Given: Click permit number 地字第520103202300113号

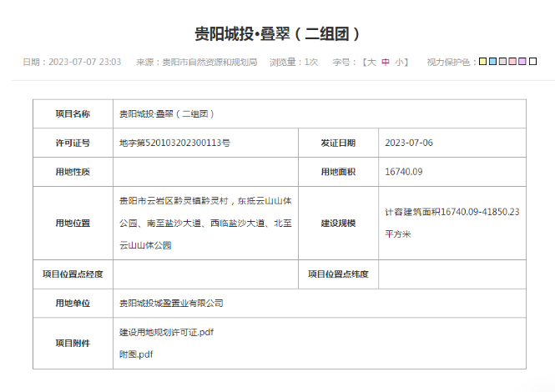Looking at the screenshot, I should click(x=175, y=143).
